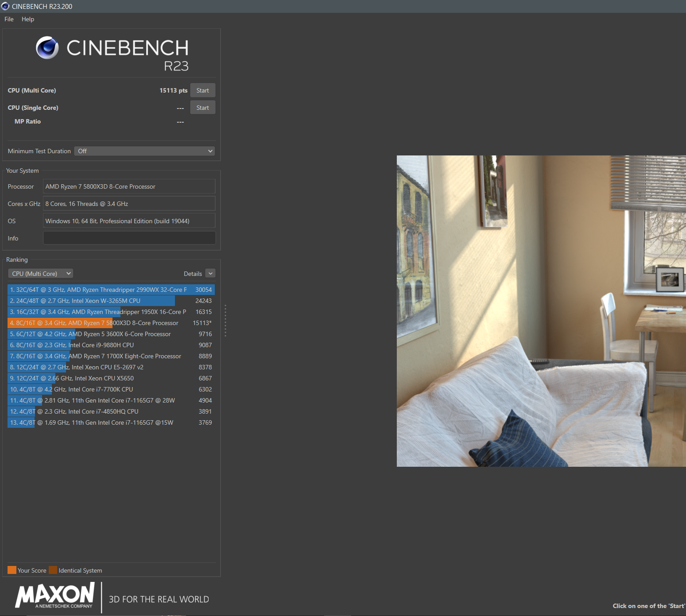This screenshot has height=616, width=686.
Task: Click the Processor field AMD Ryzen 7 5800X3D
Action: point(129,186)
